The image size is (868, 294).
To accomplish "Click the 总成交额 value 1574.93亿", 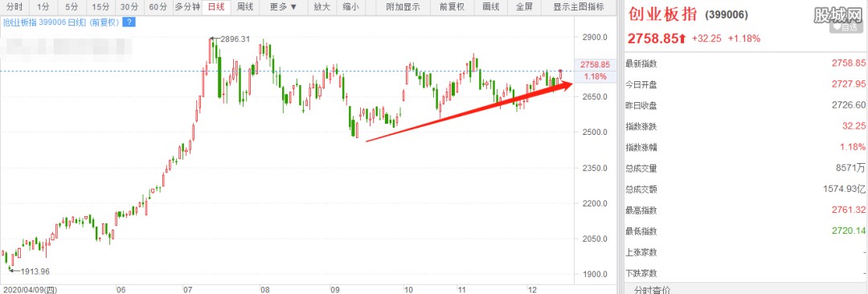I will [x=844, y=190].
